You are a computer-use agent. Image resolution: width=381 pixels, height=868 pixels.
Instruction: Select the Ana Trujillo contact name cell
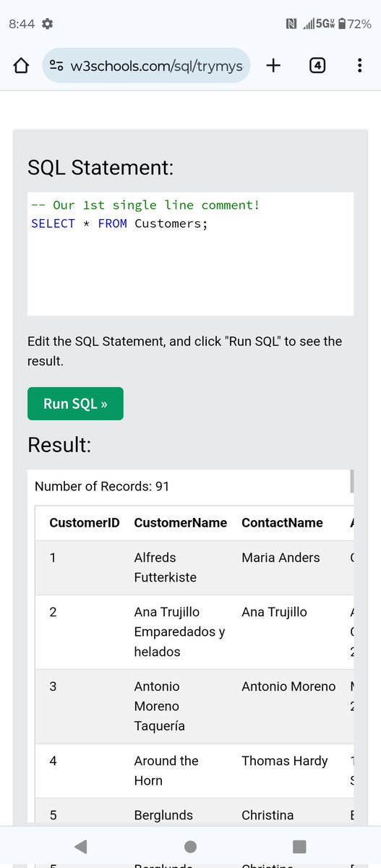(274, 612)
